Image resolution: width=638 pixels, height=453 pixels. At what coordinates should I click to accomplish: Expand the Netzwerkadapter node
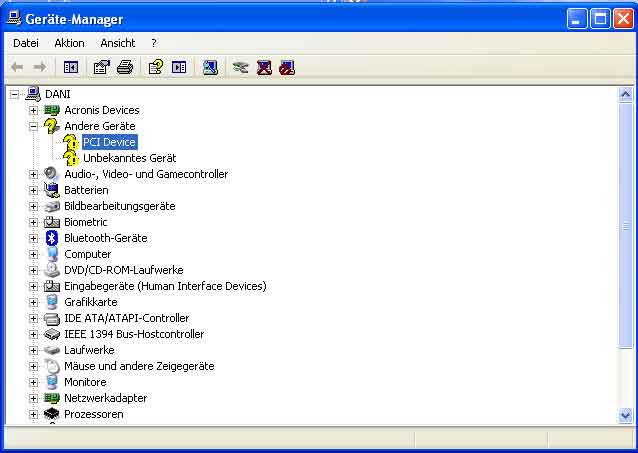coord(33,398)
